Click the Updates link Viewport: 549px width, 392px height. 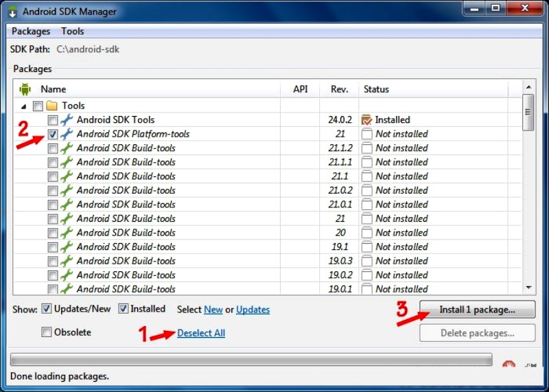point(253,310)
